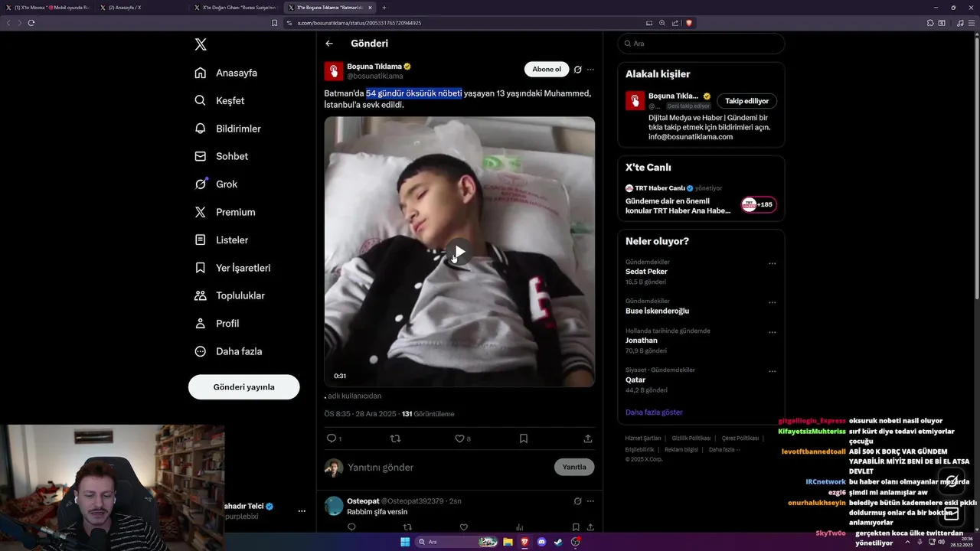Open OBS Studio from the taskbar
The height and width of the screenshot is (551, 980).
coord(576,542)
